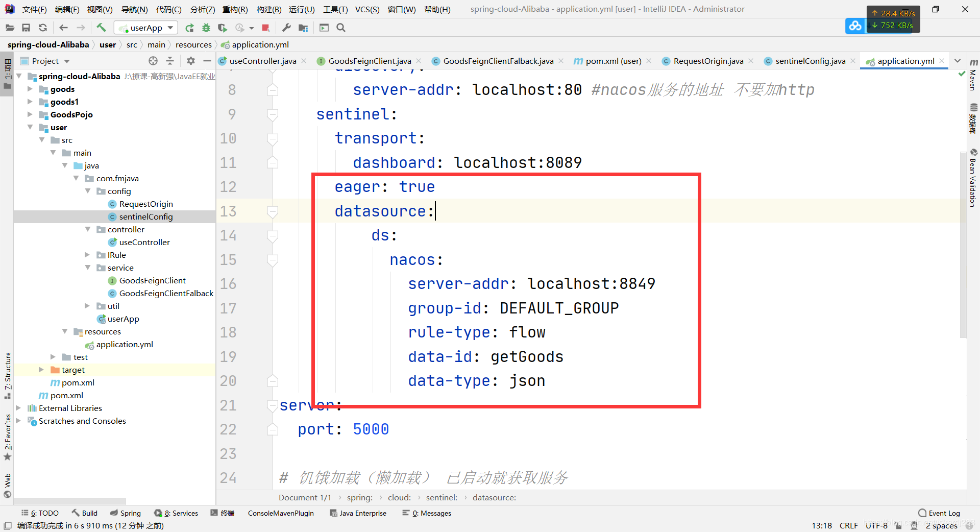The width and height of the screenshot is (980, 532).
Task: Click the Save All toolbar icon
Action: click(26, 28)
